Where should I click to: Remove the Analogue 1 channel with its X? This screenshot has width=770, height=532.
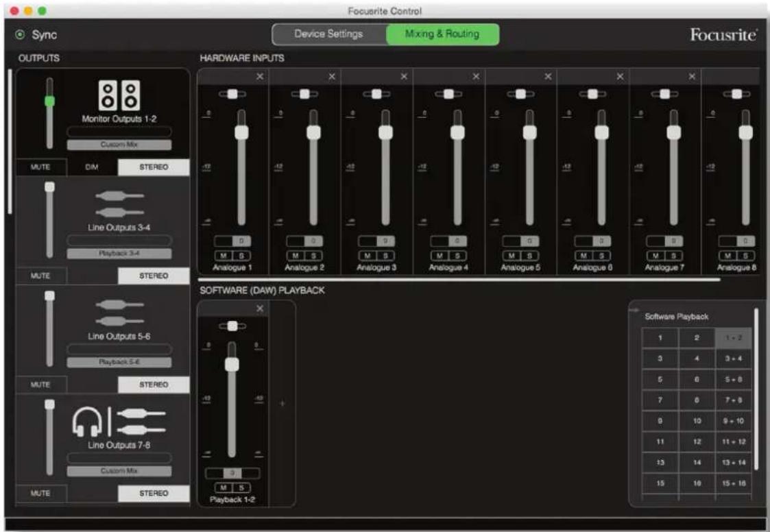[x=260, y=76]
